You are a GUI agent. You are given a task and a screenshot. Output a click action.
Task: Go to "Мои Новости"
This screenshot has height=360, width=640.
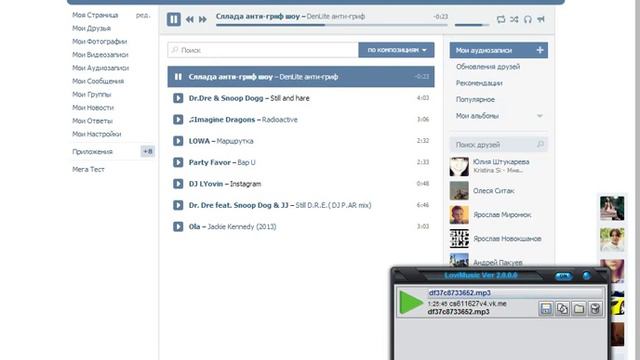(x=93, y=107)
